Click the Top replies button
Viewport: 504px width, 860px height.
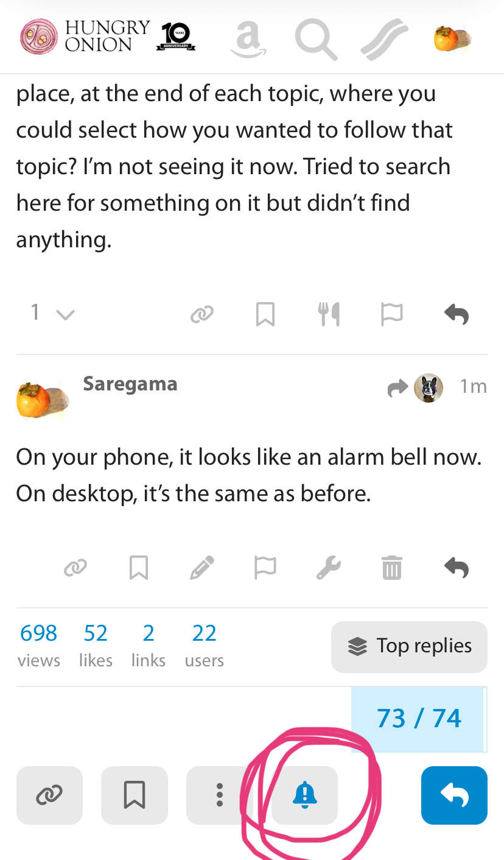tap(409, 646)
